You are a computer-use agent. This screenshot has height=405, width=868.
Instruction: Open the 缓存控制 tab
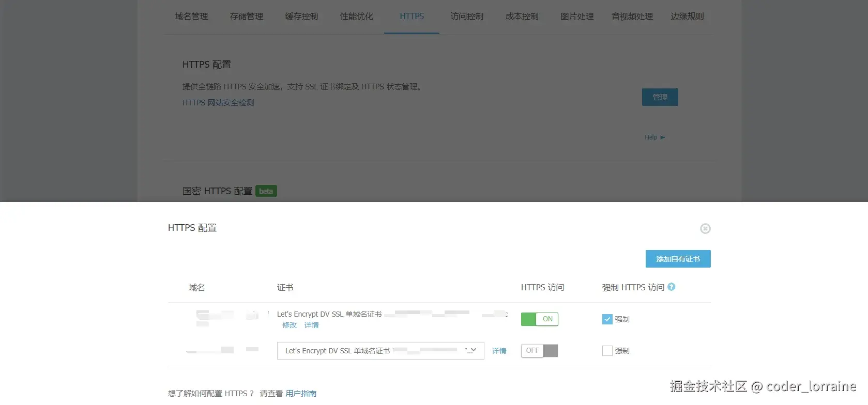pyautogui.click(x=301, y=17)
